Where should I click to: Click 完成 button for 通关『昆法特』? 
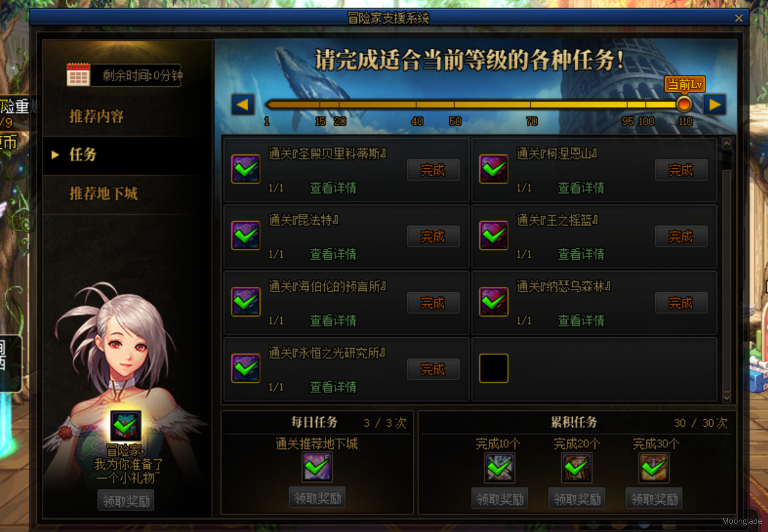(433, 236)
